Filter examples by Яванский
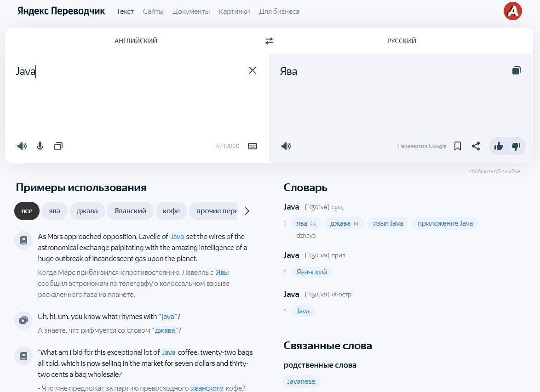The height and width of the screenshot is (392, 540). [130, 211]
